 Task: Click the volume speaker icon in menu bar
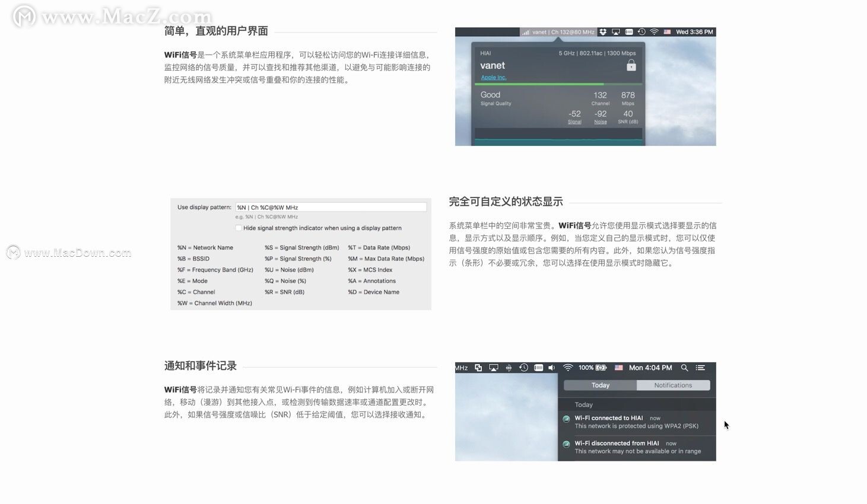pyautogui.click(x=552, y=368)
